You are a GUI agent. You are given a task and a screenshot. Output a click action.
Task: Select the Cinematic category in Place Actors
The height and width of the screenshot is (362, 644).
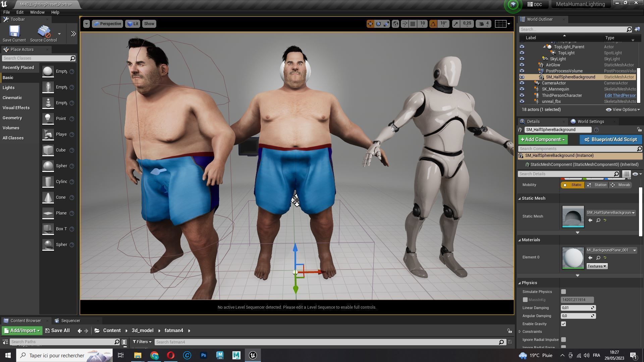(x=12, y=98)
